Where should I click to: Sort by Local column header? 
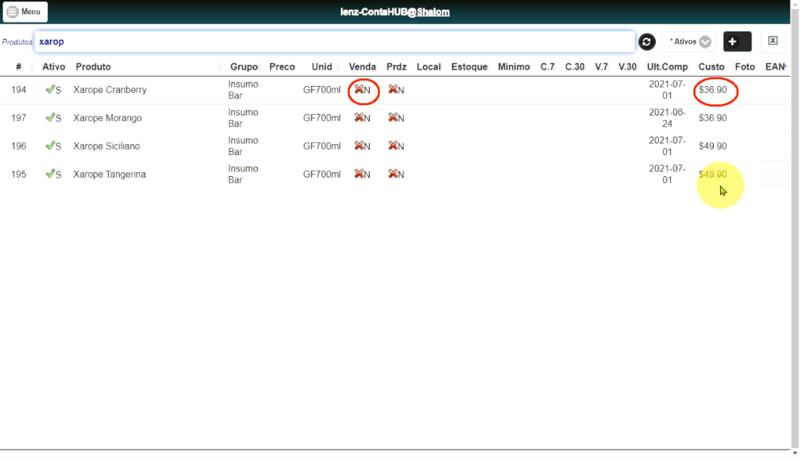click(429, 67)
